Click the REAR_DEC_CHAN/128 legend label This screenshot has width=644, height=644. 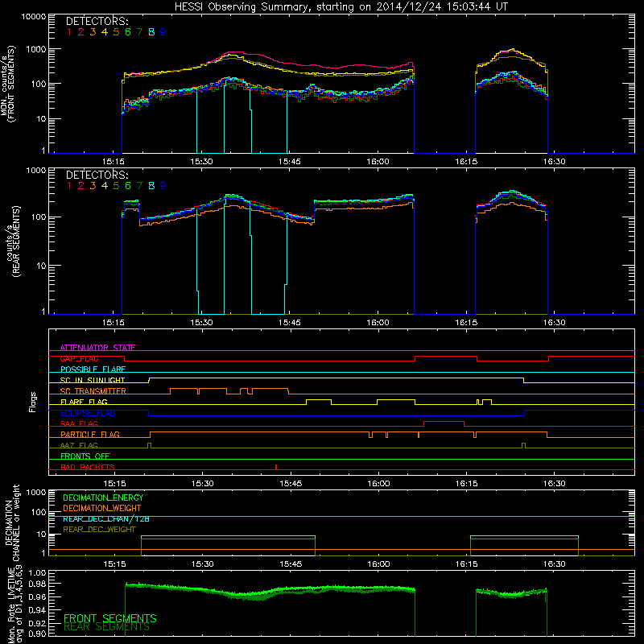pyautogui.click(x=106, y=518)
